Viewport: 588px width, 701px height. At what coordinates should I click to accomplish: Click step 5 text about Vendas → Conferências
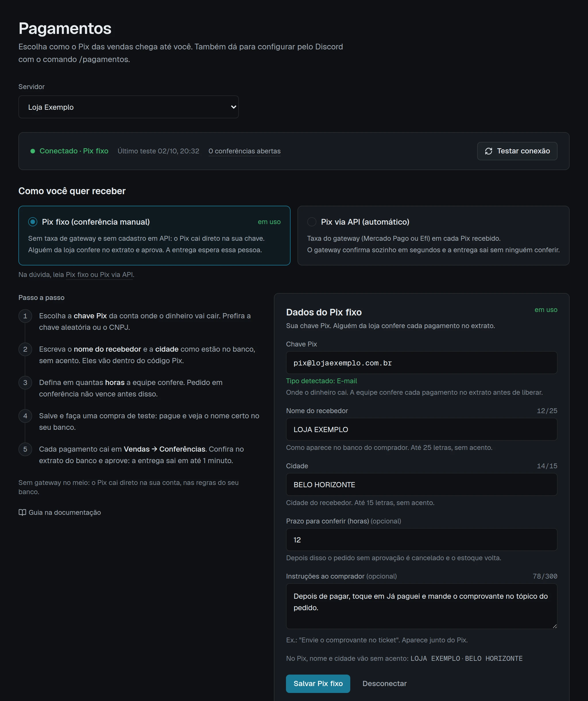tap(142, 455)
